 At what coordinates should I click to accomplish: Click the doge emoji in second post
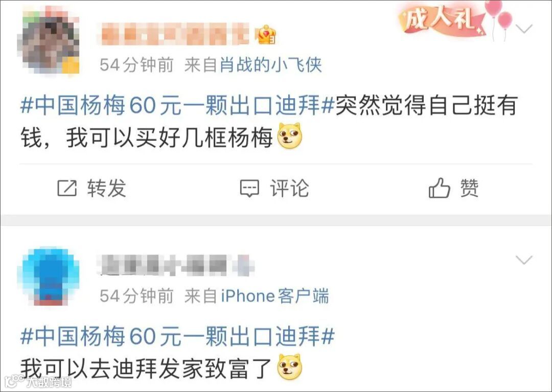(x=290, y=366)
